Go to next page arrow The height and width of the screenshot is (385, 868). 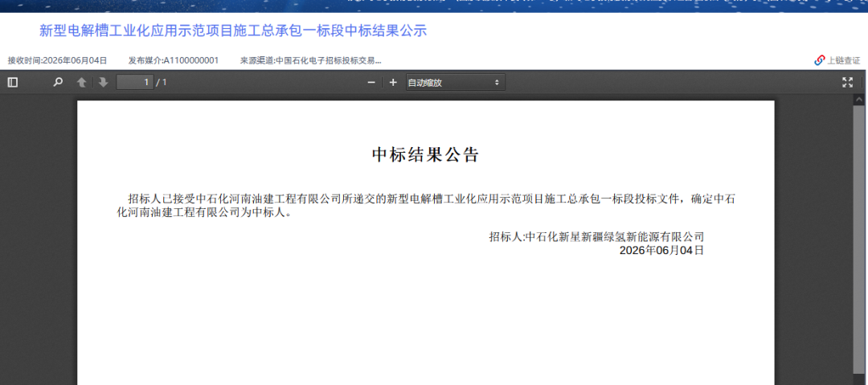tap(102, 83)
